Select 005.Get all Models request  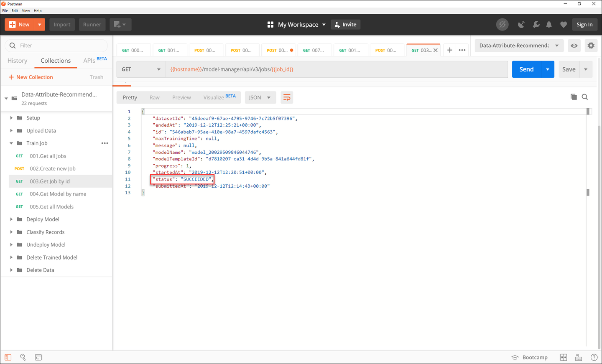(x=60, y=207)
